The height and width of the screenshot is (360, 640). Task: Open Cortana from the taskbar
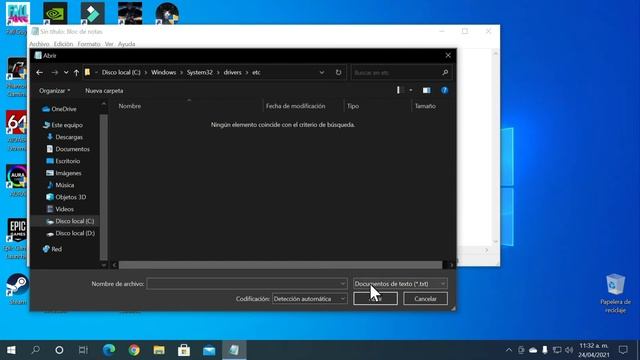59,350
